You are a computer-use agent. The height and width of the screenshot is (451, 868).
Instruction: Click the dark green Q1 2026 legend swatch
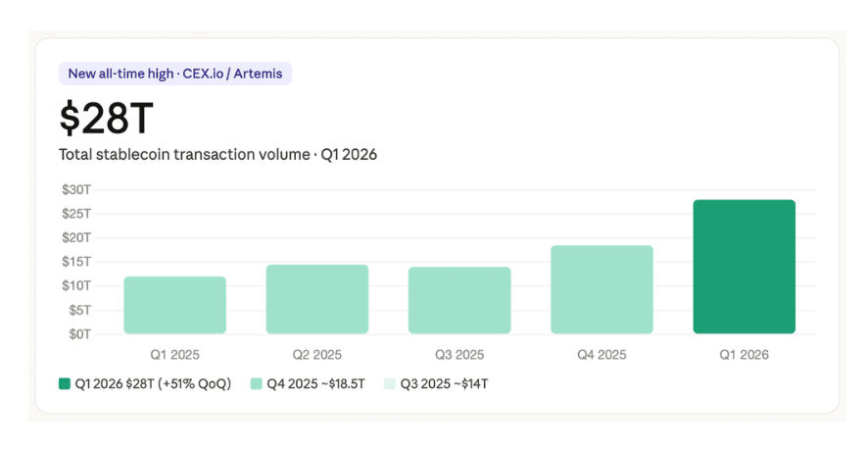[x=65, y=383]
